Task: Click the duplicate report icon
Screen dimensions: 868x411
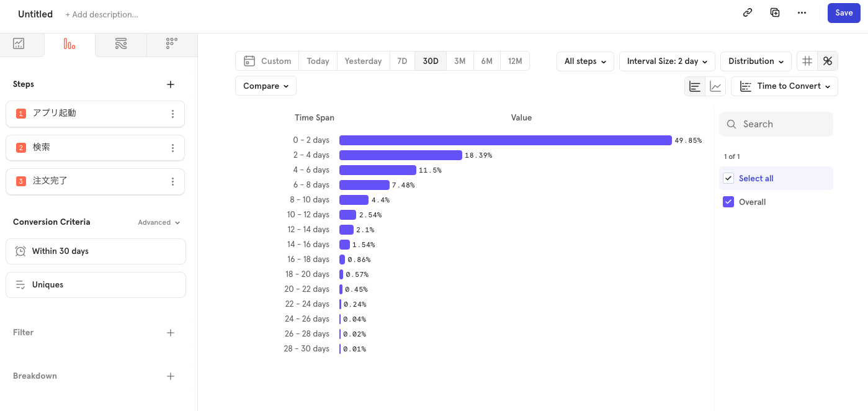Action: click(775, 13)
